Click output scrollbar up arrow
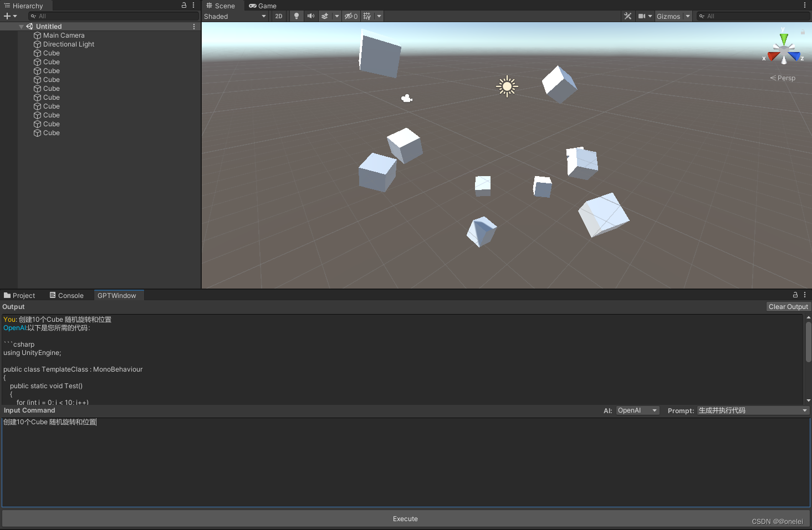Viewport: 812px width, 530px height. [809, 317]
